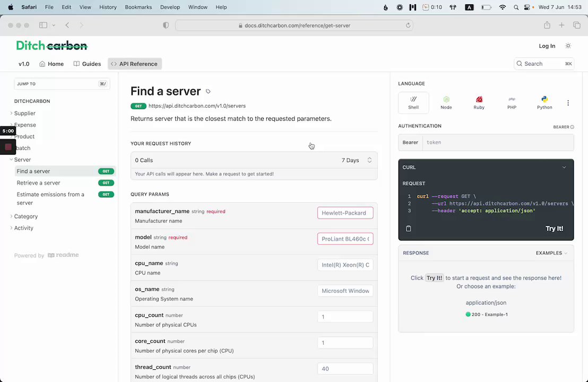Show Safari tab overview icon
The width and height of the screenshot is (588, 382).
tap(576, 25)
